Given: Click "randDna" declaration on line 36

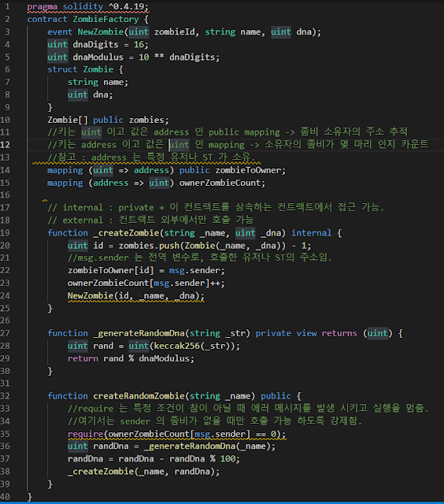Looking at the screenshot, I should [x=110, y=447].
